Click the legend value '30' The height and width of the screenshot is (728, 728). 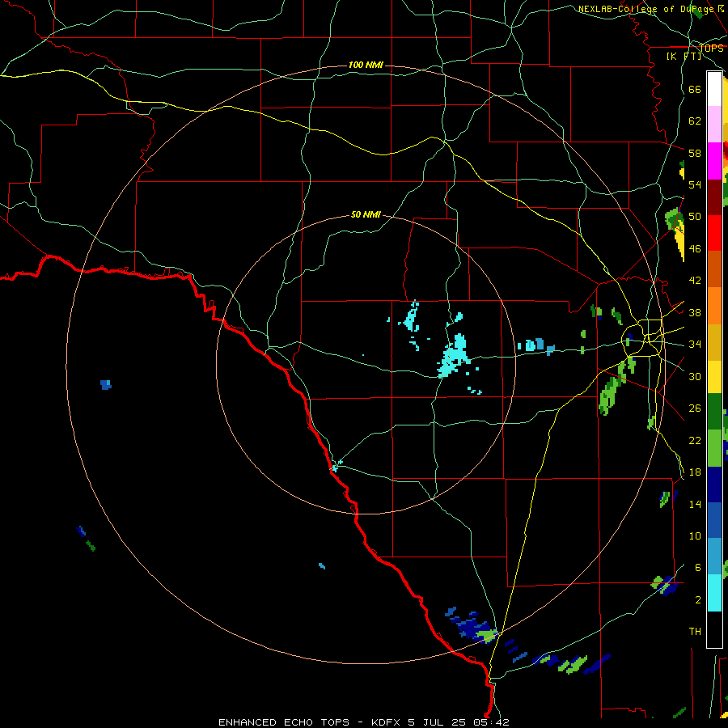pos(695,376)
